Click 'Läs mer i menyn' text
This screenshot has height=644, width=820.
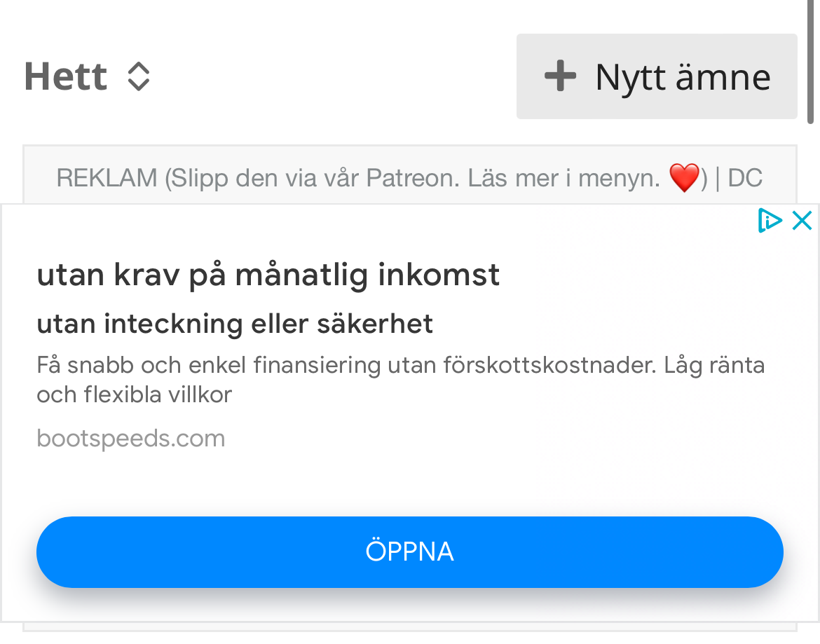pyautogui.click(x=563, y=178)
